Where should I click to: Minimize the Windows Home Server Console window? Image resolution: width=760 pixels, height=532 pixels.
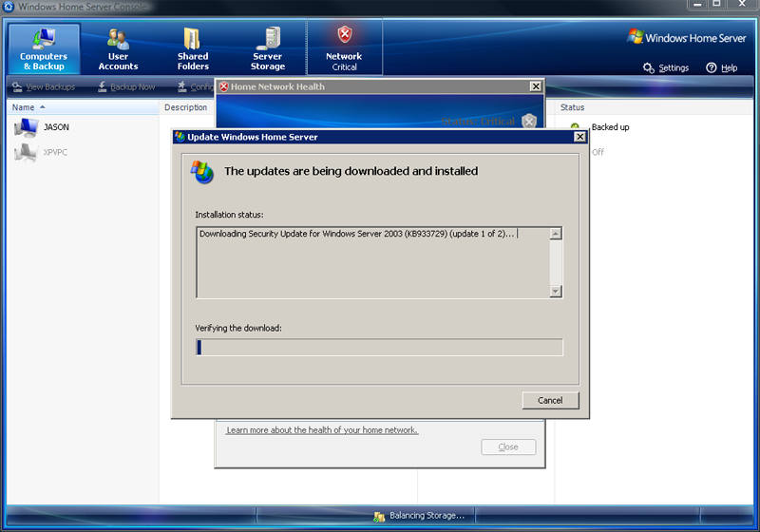697,5
